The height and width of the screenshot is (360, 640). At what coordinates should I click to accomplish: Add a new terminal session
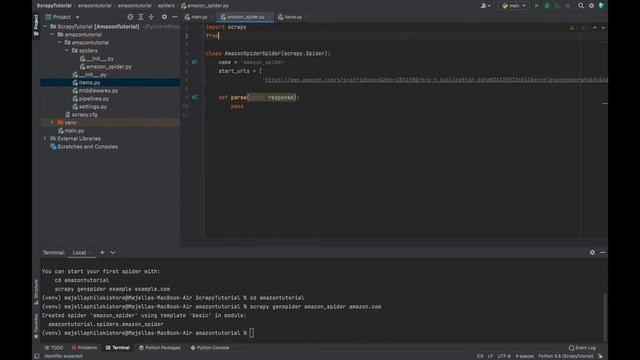tap(102, 253)
